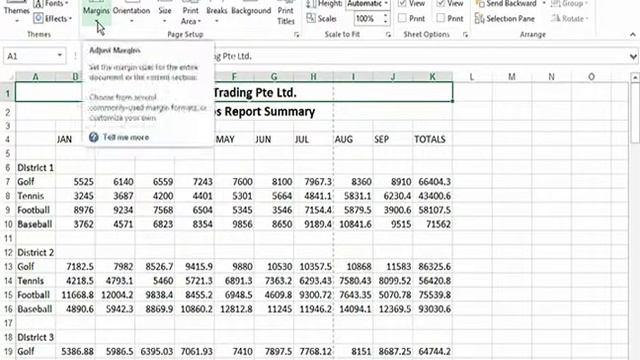Click the 'District 3' cell
Image resolution: width=640 pixels, height=360 pixels.
36,337
